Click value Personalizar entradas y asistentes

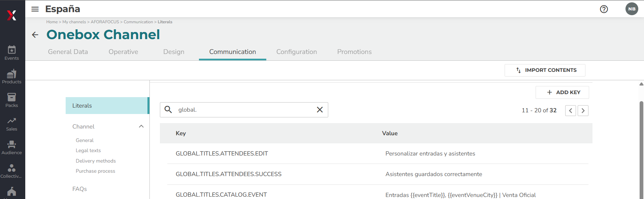tap(430, 153)
